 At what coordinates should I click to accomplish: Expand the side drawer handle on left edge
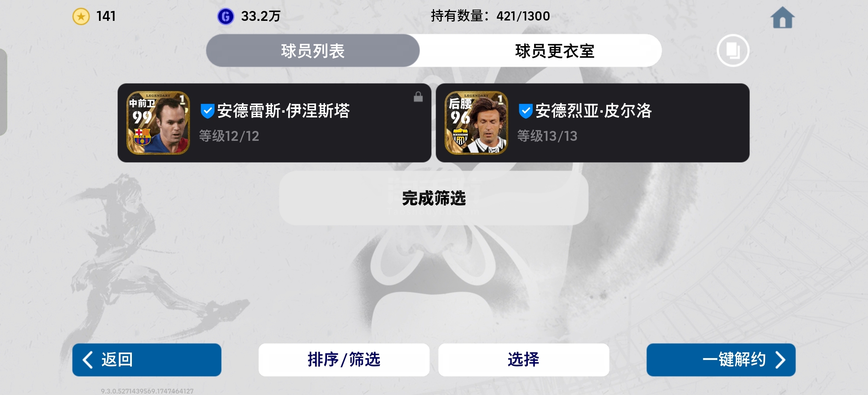tap(3, 92)
